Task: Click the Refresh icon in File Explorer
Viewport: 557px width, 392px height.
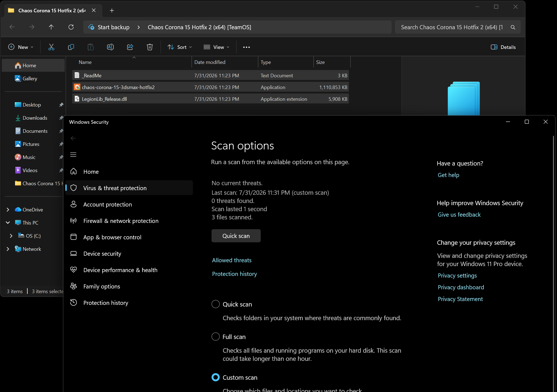Action: click(x=71, y=27)
